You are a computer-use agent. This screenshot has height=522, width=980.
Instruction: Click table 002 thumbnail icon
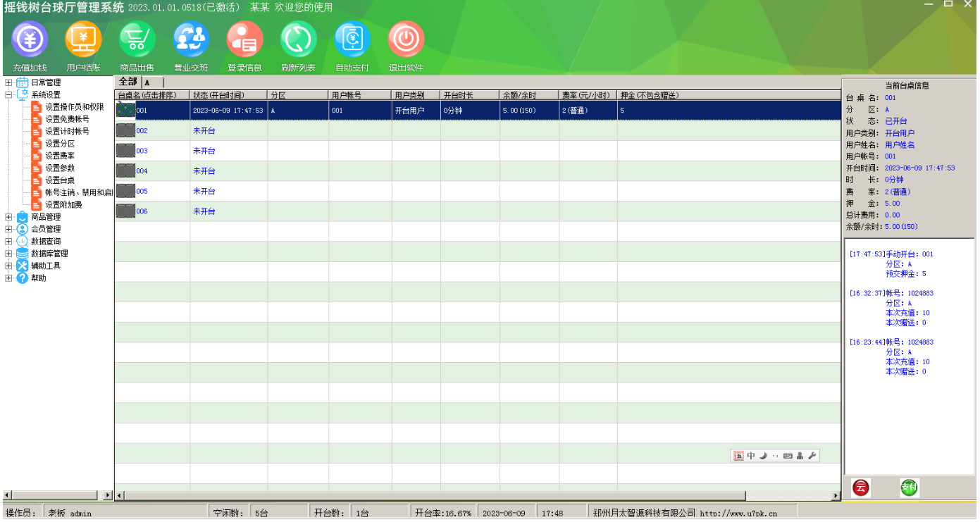[x=125, y=130]
